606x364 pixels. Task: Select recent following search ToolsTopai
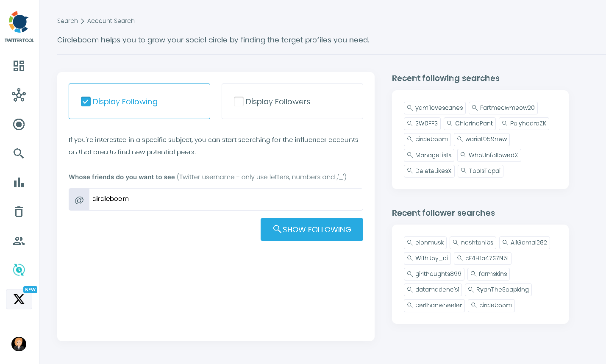tap(481, 171)
